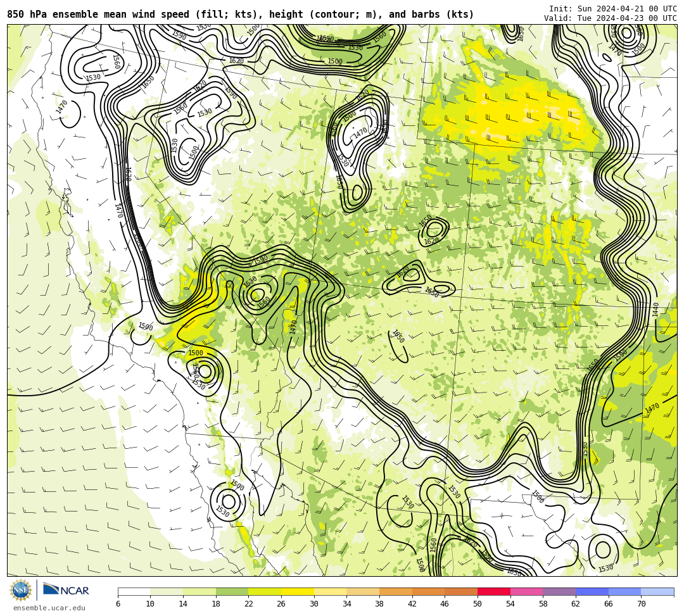Click the white 6–10 kts color swatch
Viewport: 684px width, 616px height.
pos(134,591)
